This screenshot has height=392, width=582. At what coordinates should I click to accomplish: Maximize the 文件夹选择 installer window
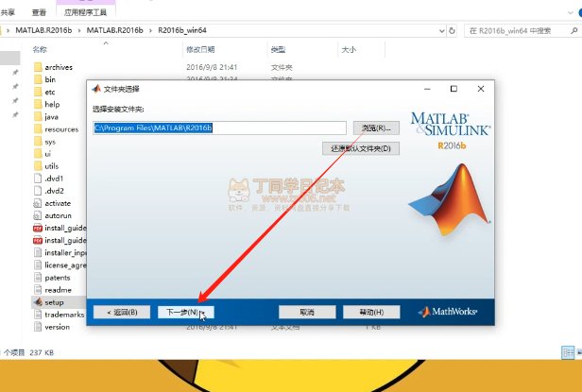point(454,89)
